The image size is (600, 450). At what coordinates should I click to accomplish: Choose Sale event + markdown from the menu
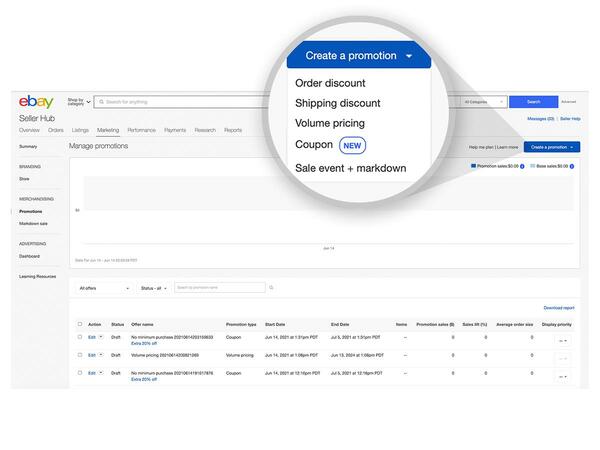tap(351, 168)
